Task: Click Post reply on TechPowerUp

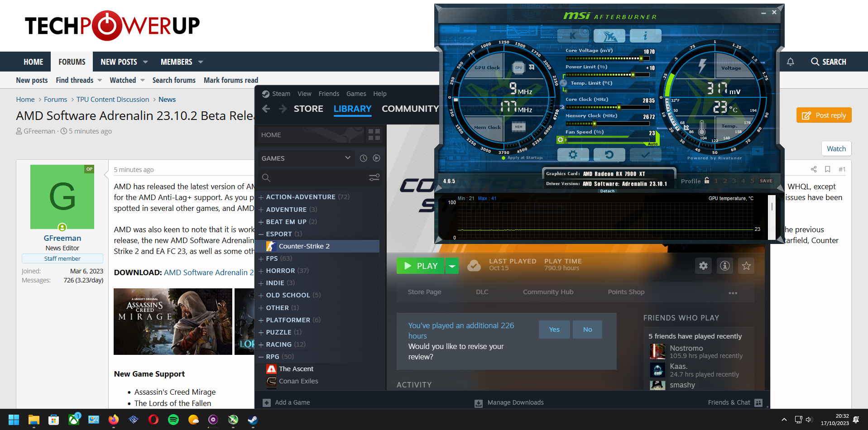Action: pyautogui.click(x=824, y=115)
